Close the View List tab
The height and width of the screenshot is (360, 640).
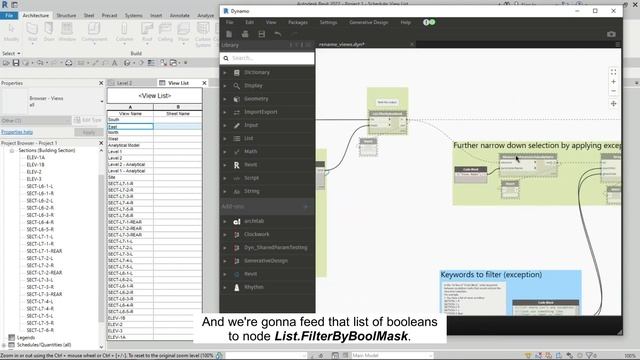[x=204, y=83]
